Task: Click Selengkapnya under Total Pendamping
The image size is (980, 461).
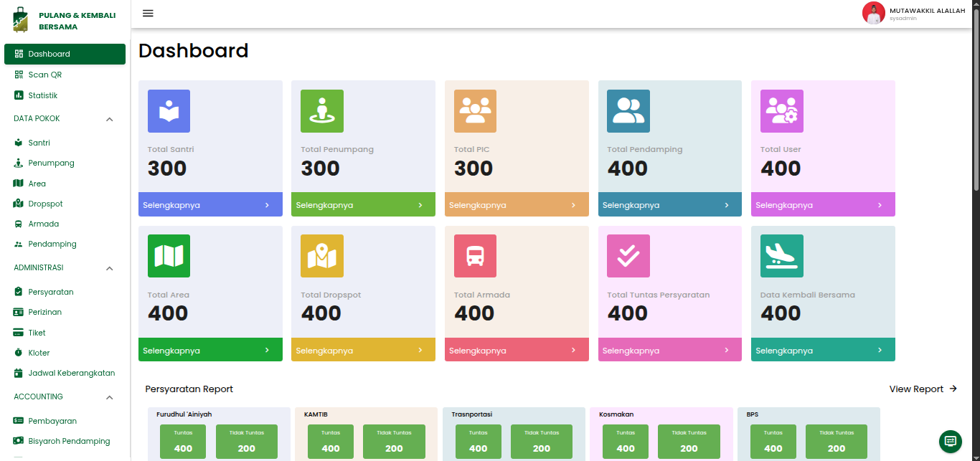Action: click(669, 205)
